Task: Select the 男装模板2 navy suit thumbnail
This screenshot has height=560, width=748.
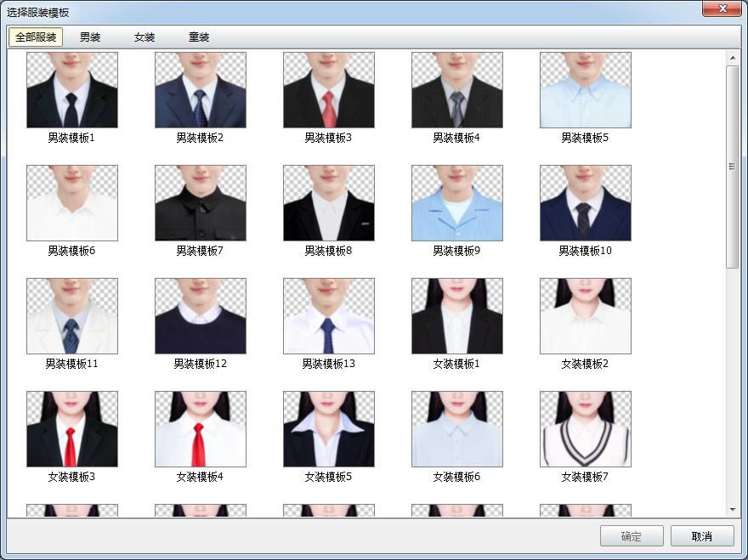Action: point(201,90)
